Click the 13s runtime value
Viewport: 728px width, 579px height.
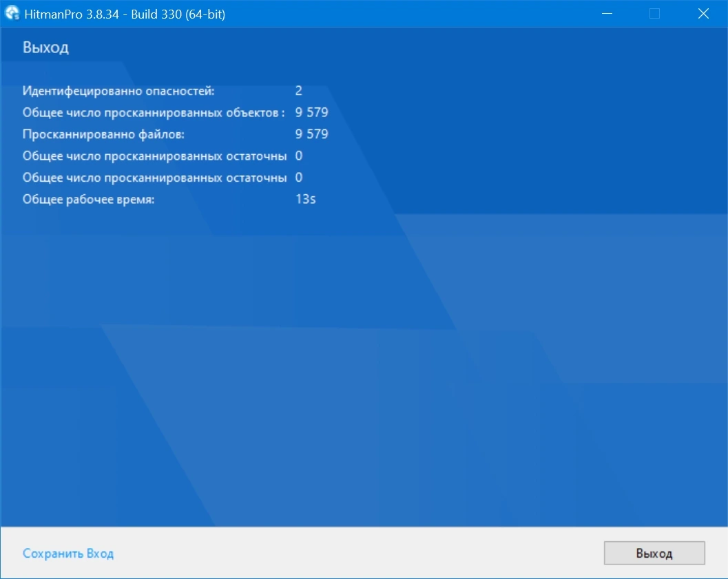pyautogui.click(x=306, y=199)
